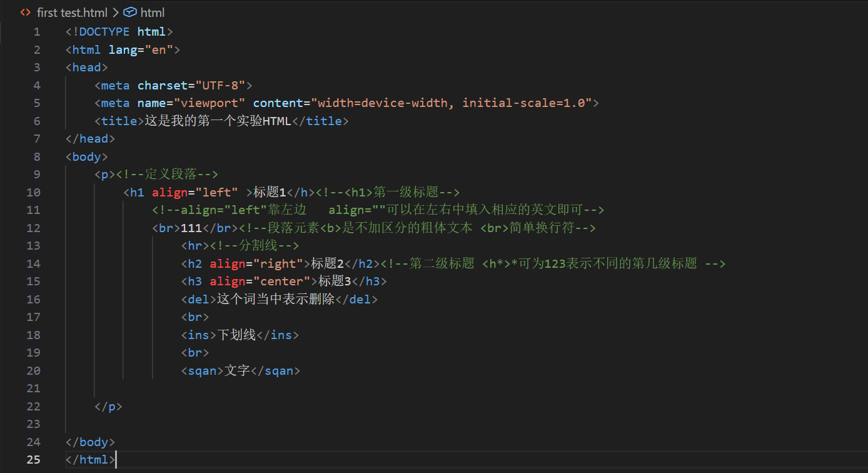Click the closing head tag
Screen dimensions: 868x473
pyautogui.click(x=90, y=139)
